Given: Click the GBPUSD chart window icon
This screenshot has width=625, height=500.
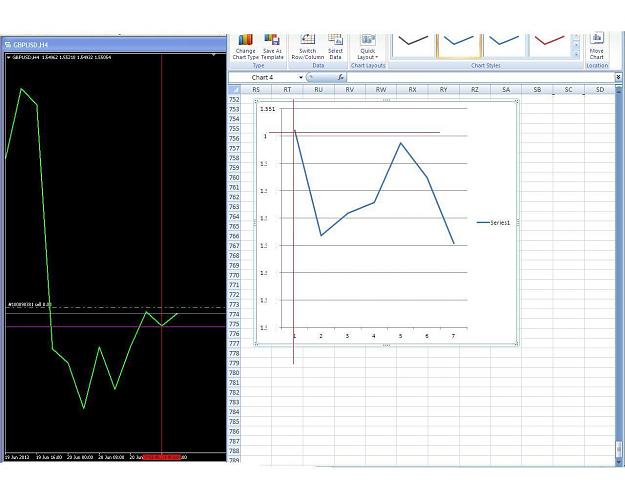Looking at the screenshot, I should [x=8, y=45].
